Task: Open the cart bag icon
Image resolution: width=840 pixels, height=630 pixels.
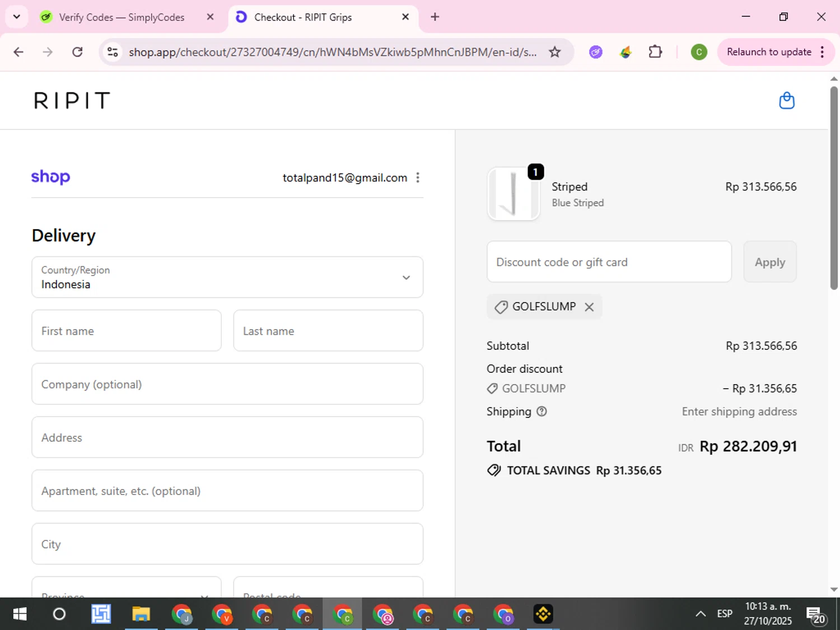Action: pos(787,101)
